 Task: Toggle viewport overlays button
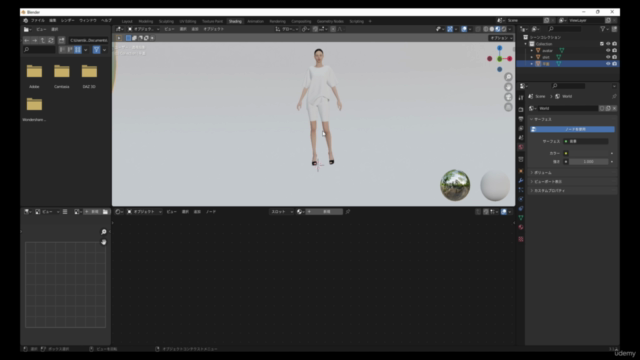tap(464, 29)
